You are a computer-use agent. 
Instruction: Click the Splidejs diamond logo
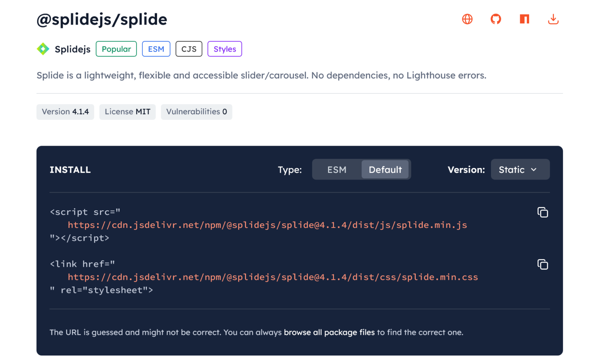[43, 49]
